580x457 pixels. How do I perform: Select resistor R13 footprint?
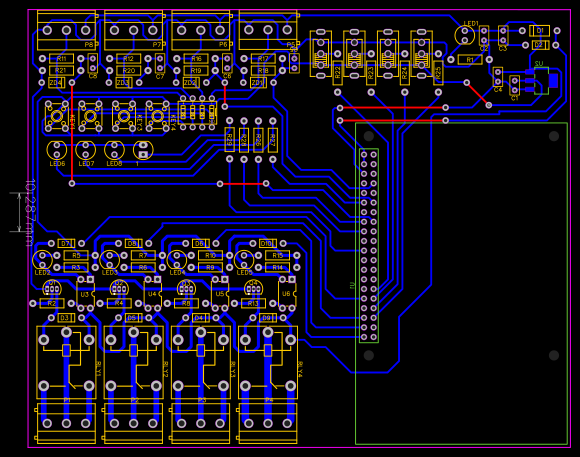point(253,303)
